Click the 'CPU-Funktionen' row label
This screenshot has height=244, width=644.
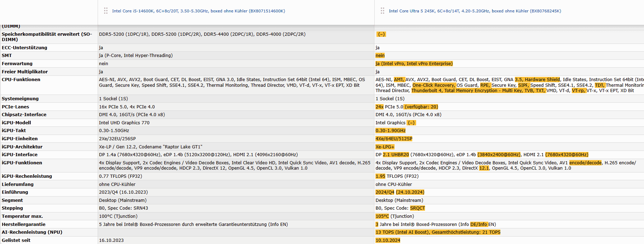tap(21, 80)
